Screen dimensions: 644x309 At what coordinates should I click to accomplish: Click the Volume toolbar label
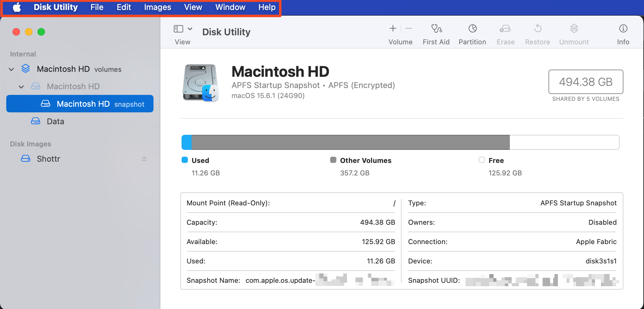(x=400, y=42)
